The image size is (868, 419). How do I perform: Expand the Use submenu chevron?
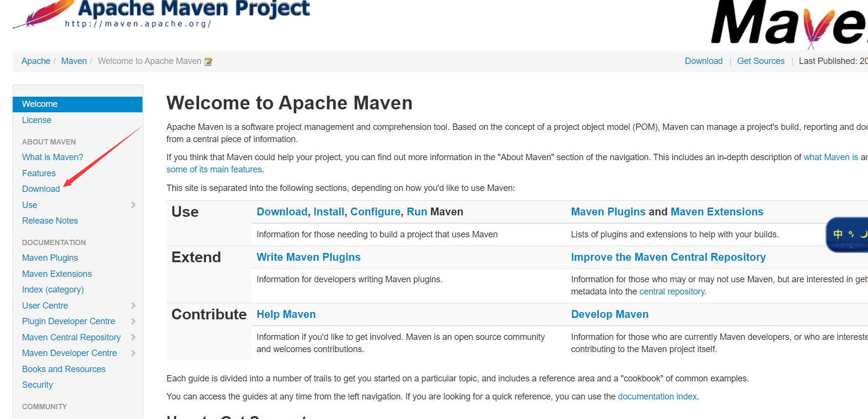click(x=133, y=205)
